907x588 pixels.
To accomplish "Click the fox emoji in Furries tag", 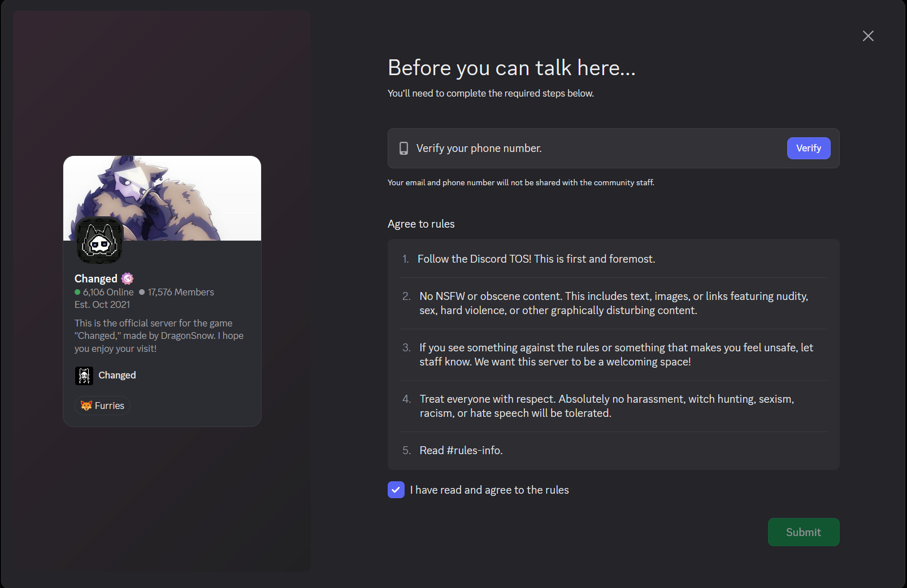I will [86, 406].
